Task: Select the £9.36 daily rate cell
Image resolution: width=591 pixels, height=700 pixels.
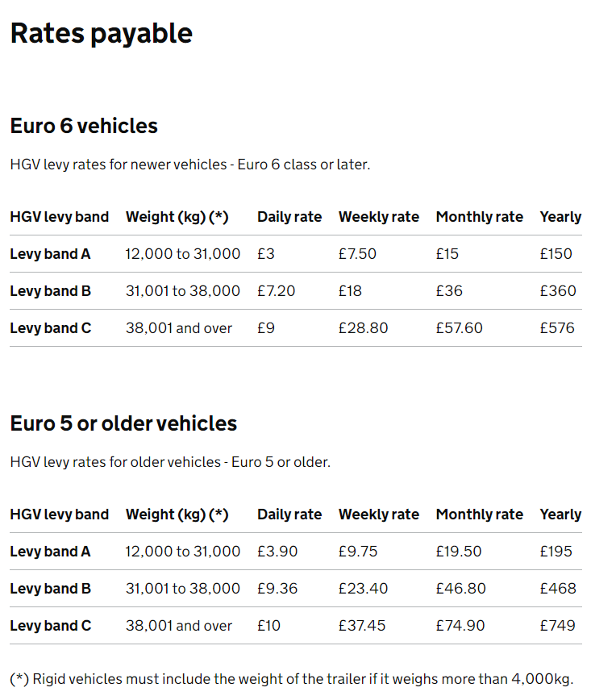Action: 277,589
